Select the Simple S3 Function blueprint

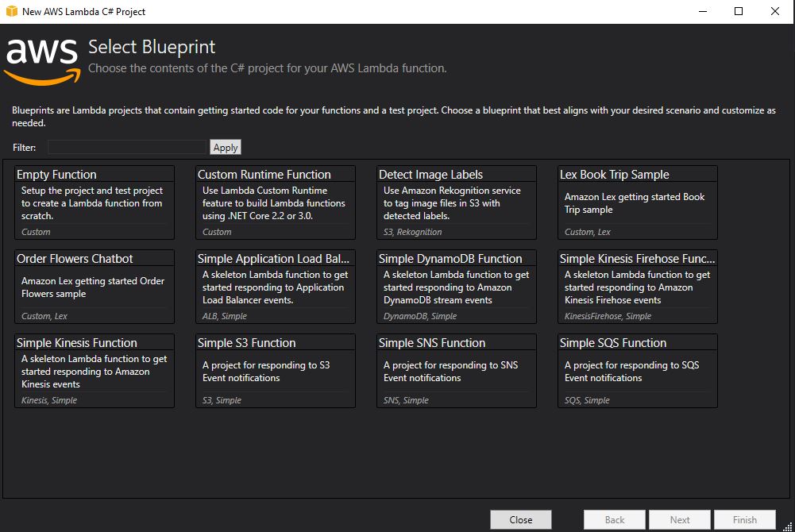(x=275, y=371)
